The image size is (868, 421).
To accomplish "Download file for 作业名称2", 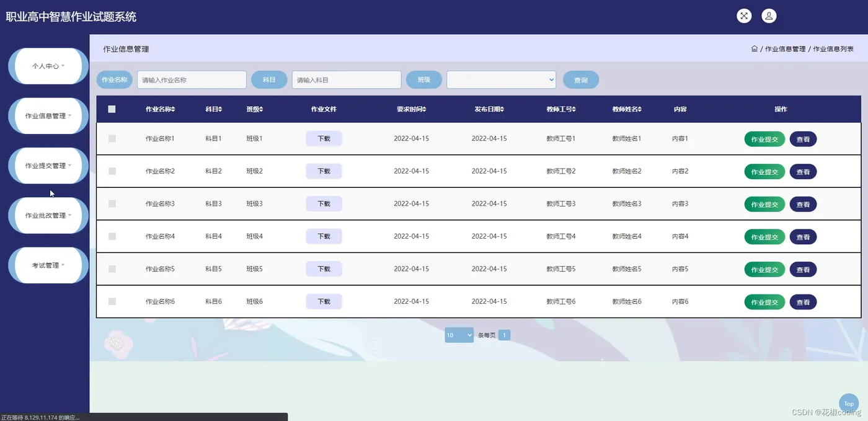I will click(x=324, y=171).
